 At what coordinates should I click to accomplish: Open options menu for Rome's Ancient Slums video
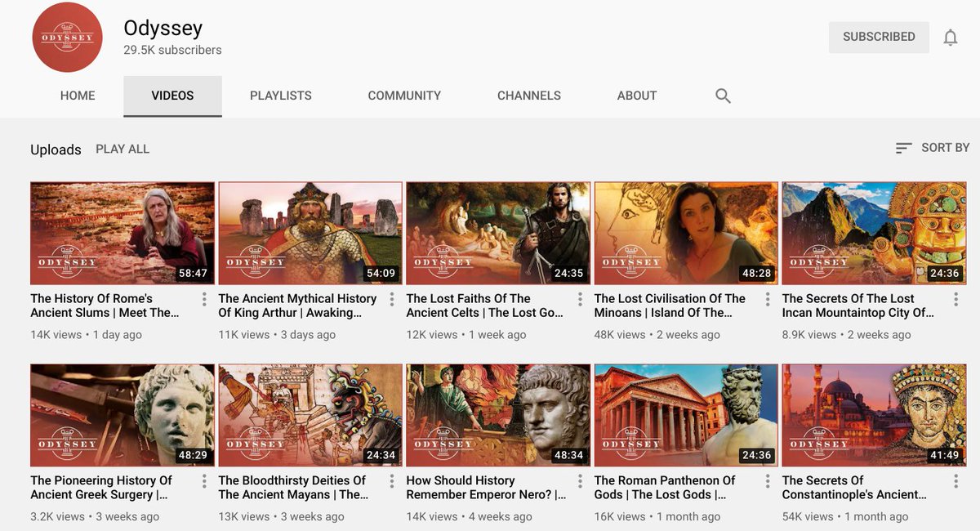(x=204, y=299)
